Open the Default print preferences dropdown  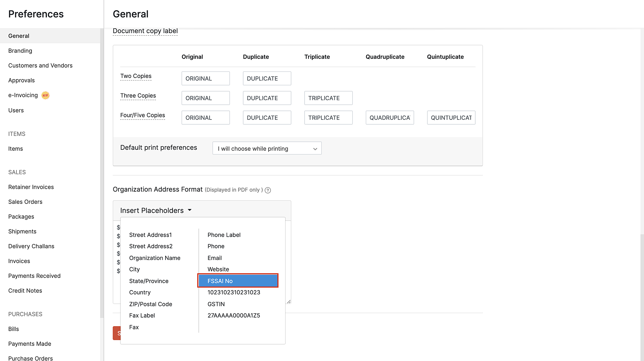point(267,148)
